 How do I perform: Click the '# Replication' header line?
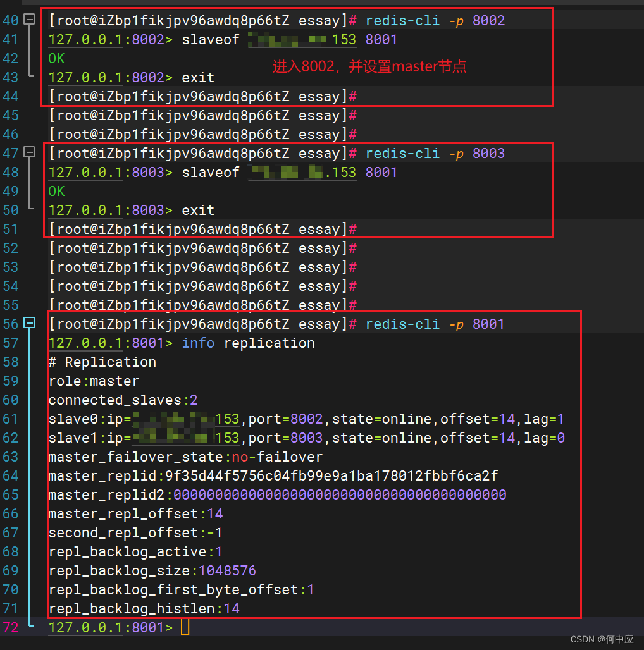(x=102, y=362)
